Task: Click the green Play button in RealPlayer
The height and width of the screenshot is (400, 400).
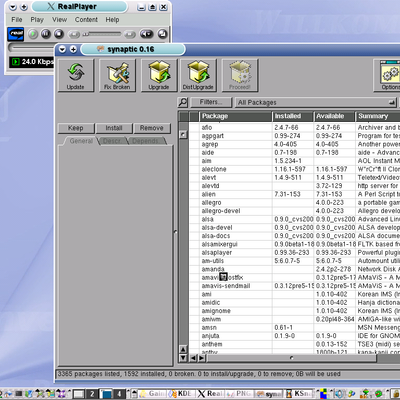Action: pos(33,34)
